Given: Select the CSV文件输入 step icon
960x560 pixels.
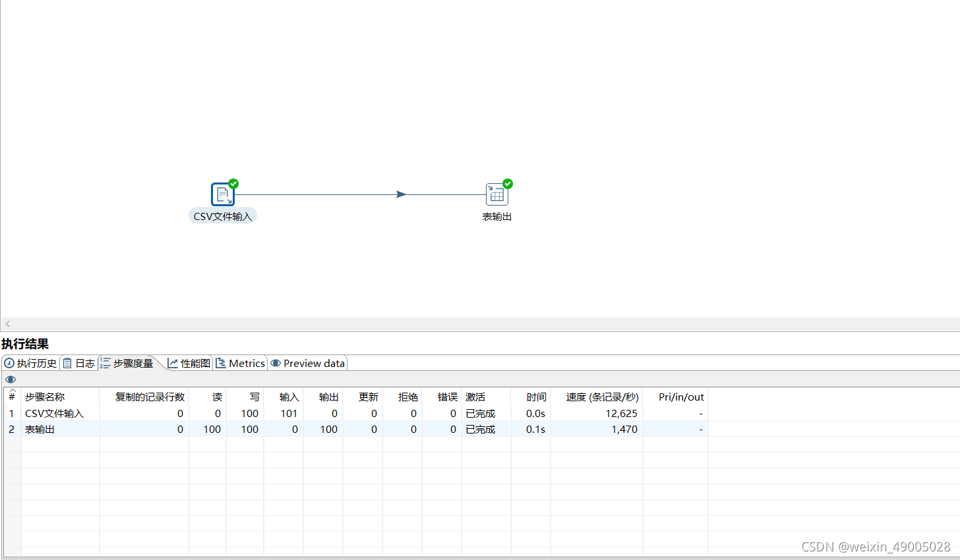Looking at the screenshot, I should [223, 194].
